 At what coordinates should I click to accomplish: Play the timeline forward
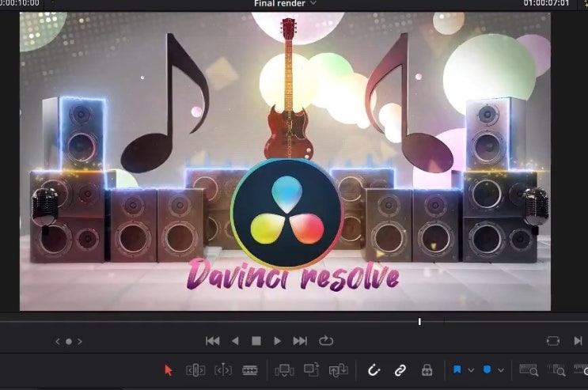278,341
